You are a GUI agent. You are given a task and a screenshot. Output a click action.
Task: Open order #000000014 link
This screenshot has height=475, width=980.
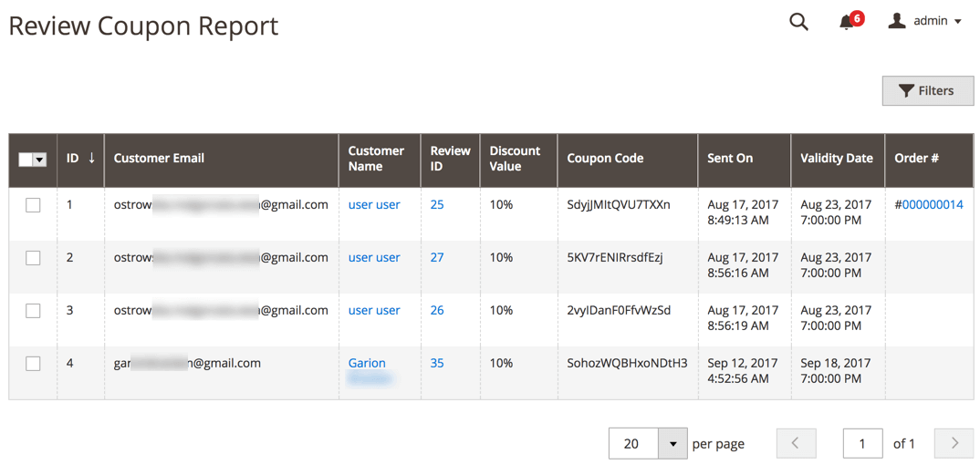click(x=929, y=205)
